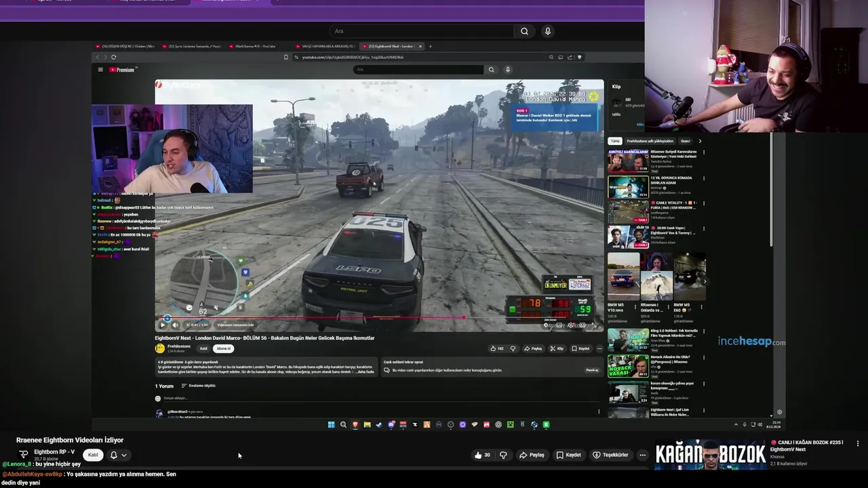
Task: Like the inner video (182 likes)
Action: point(497,348)
